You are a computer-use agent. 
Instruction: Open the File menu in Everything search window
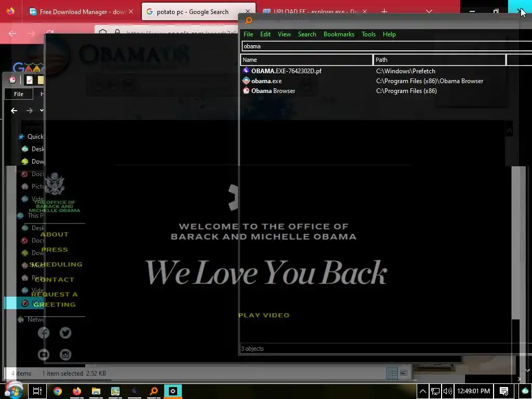click(248, 34)
